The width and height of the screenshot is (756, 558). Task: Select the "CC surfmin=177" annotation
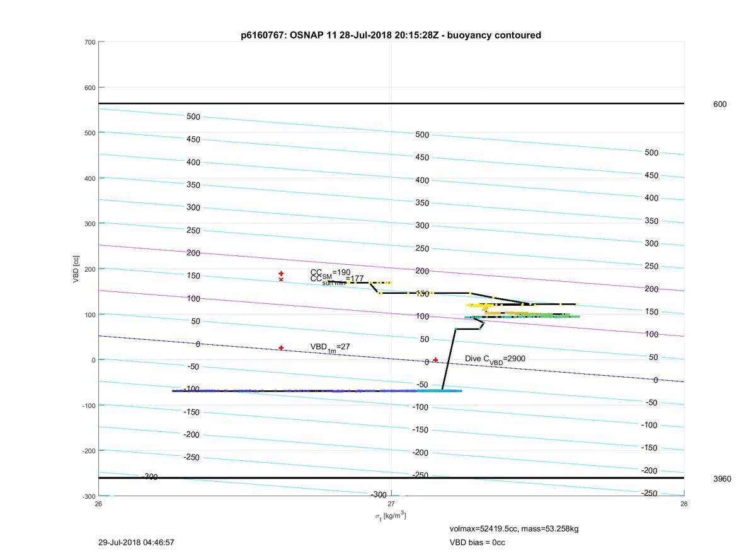tap(336, 279)
